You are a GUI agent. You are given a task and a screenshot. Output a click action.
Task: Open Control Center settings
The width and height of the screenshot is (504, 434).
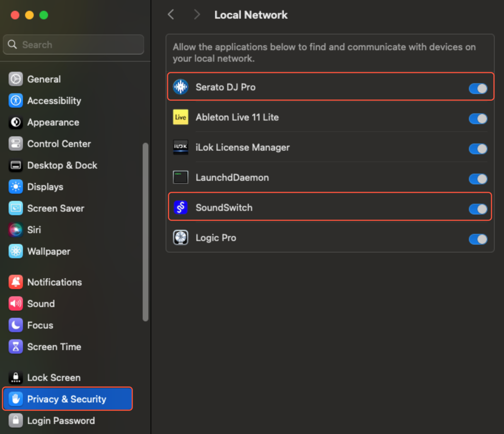pyautogui.click(x=59, y=144)
